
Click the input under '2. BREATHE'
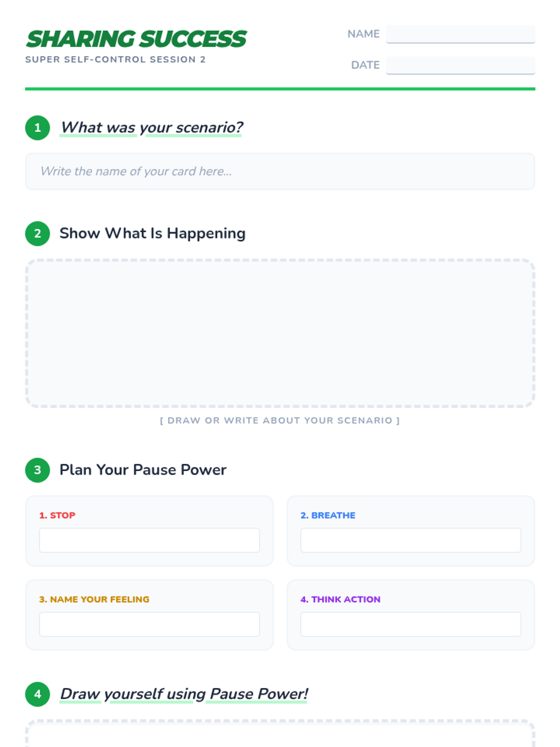point(411,540)
